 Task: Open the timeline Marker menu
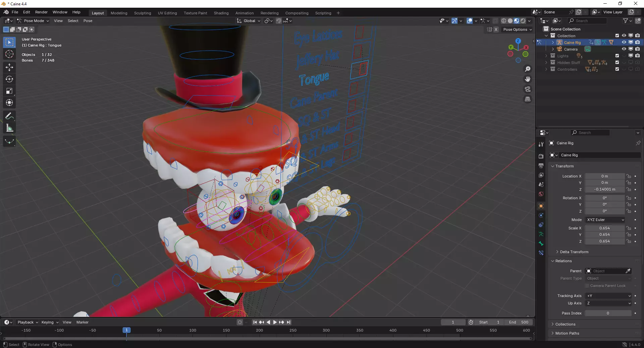point(82,322)
